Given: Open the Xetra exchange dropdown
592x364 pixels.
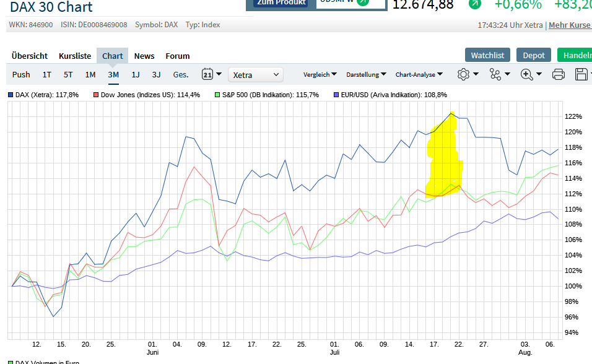Looking at the screenshot, I should [x=256, y=75].
